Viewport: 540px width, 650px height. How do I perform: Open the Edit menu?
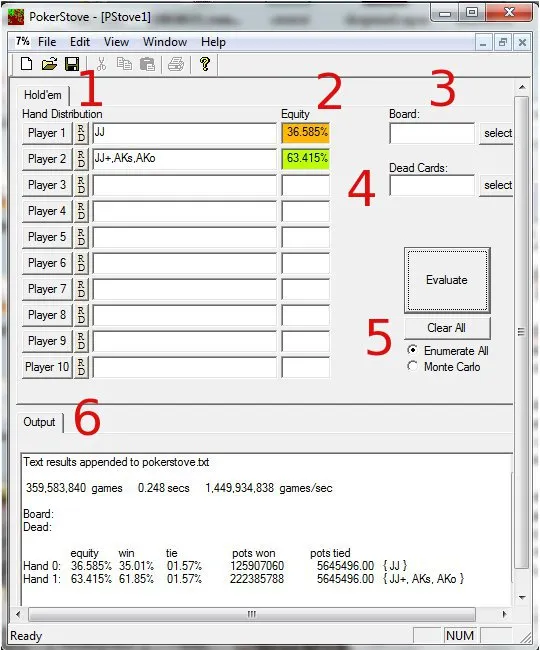(x=80, y=42)
